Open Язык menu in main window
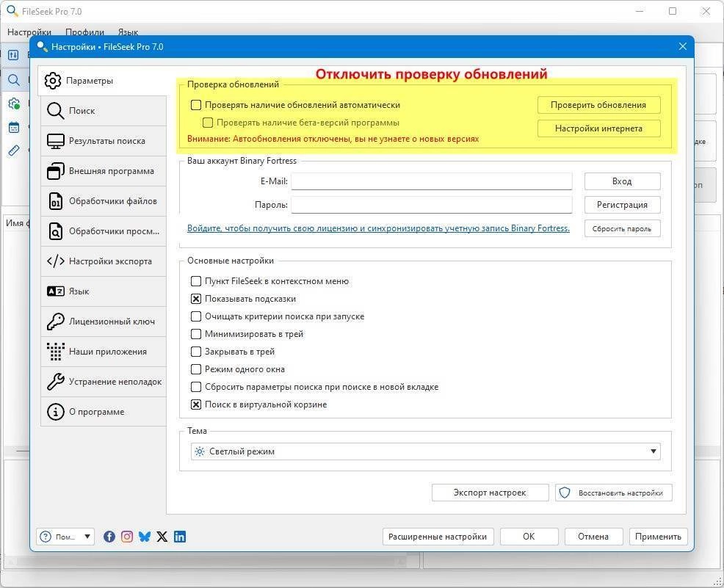Image resolution: width=724 pixels, height=588 pixels. (x=128, y=32)
